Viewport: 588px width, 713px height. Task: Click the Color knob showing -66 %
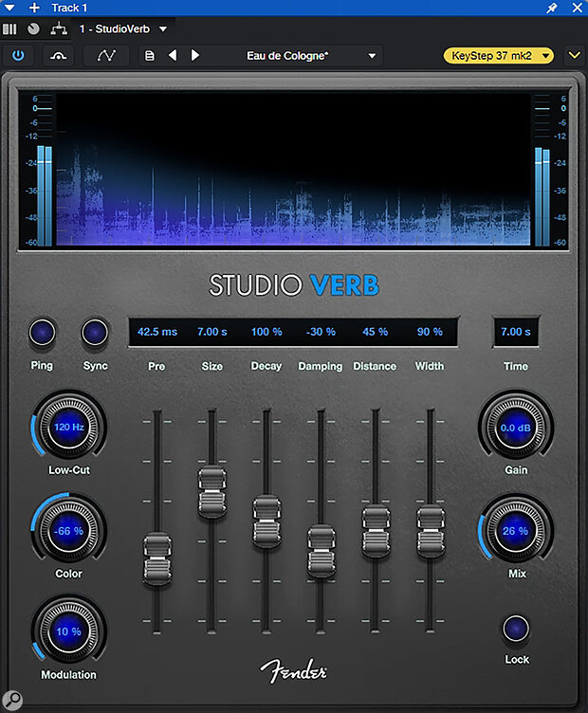click(69, 531)
